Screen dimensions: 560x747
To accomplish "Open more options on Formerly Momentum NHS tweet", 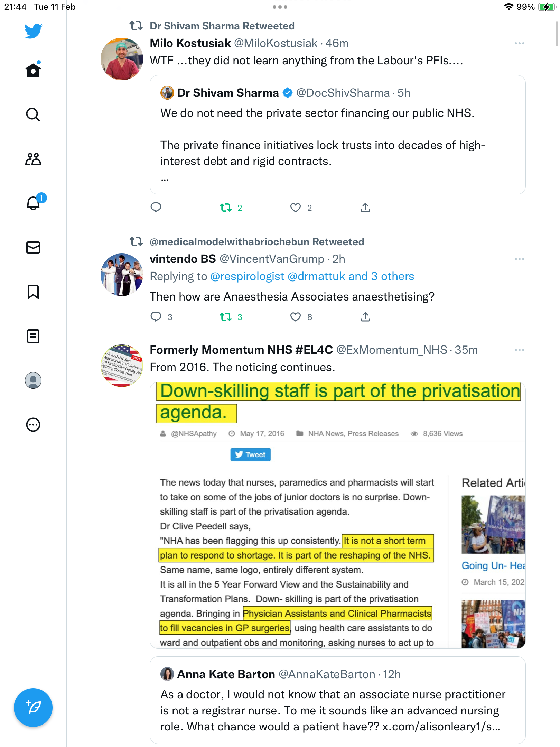I will (520, 350).
